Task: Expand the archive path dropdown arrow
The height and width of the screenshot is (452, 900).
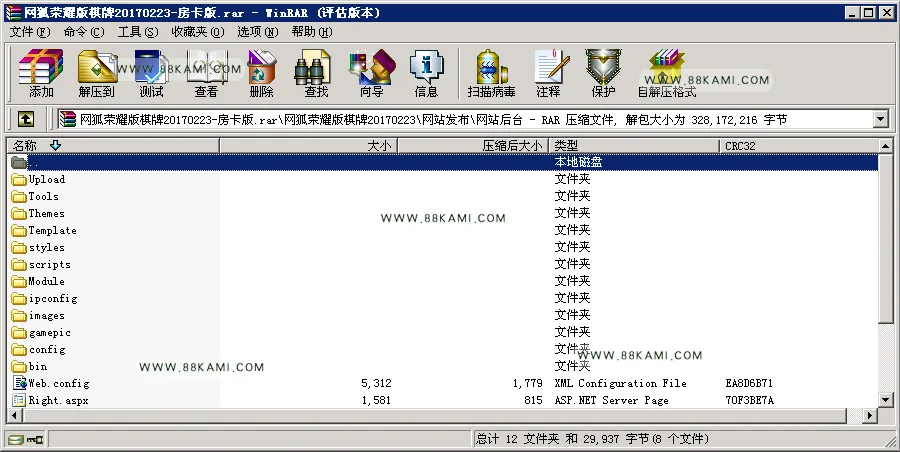Action: [x=880, y=119]
